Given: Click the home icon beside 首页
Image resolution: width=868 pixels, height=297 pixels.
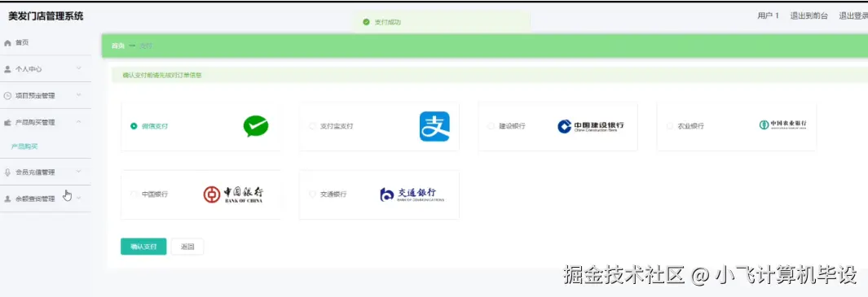Looking at the screenshot, I should pyautogui.click(x=8, y=42).
